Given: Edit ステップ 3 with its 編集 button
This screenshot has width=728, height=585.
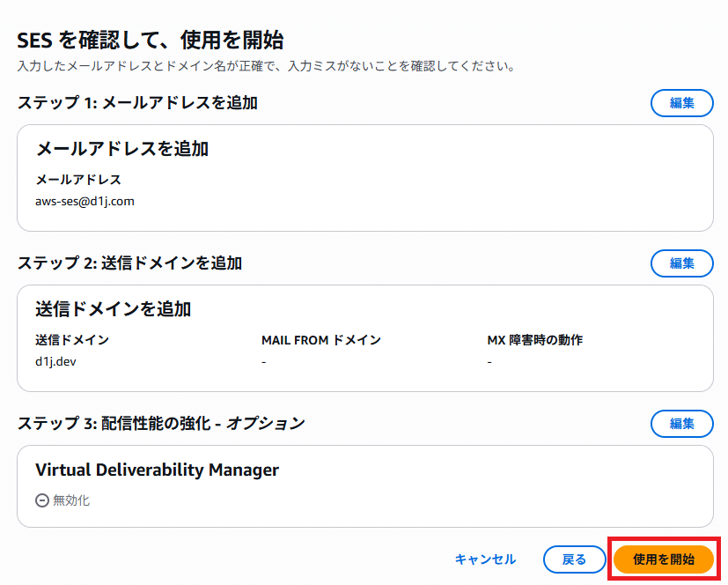Looking at the screenshot, I should (681, 424).
